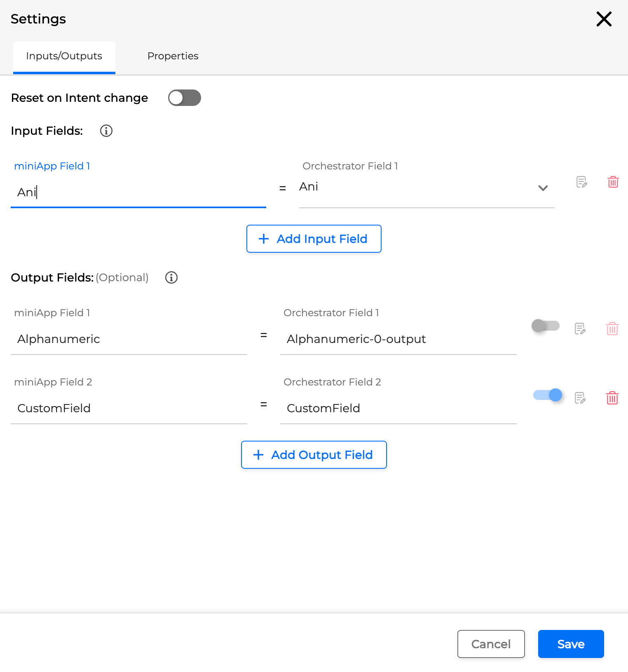Click edit note icon for Alphanumeric output row
628x672 pixels.
580,329
